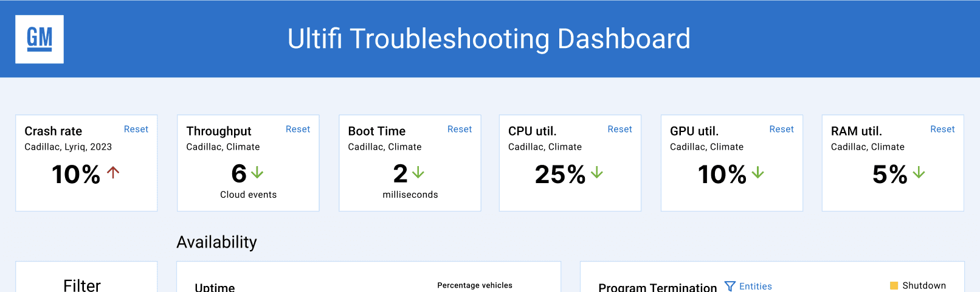Select the RAM util. card title
Screen dimensions: 980x292
857,131
